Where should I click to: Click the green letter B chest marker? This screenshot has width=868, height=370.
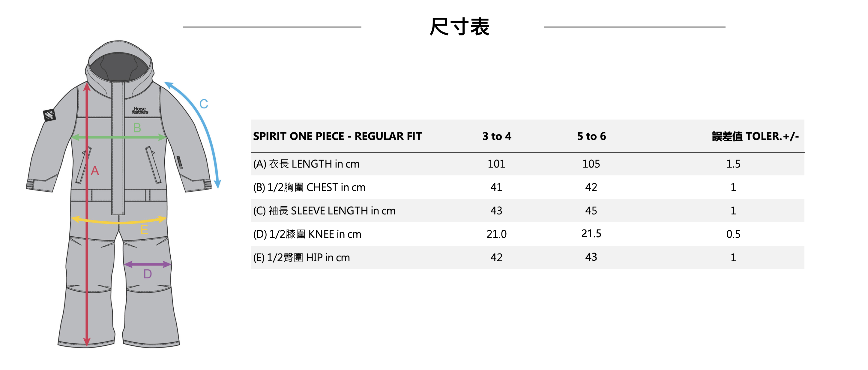pyautogui.click(x=137, y=128)
